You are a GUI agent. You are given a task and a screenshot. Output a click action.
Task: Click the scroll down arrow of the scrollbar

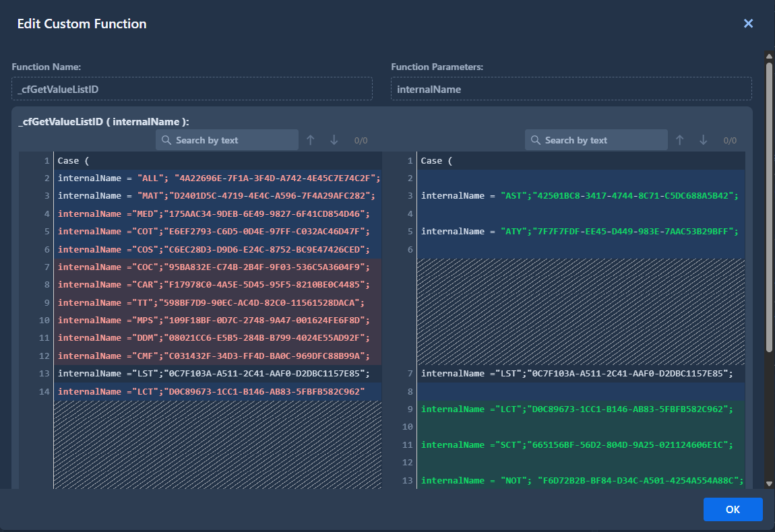pyautogui.click(x=769, y=483)
